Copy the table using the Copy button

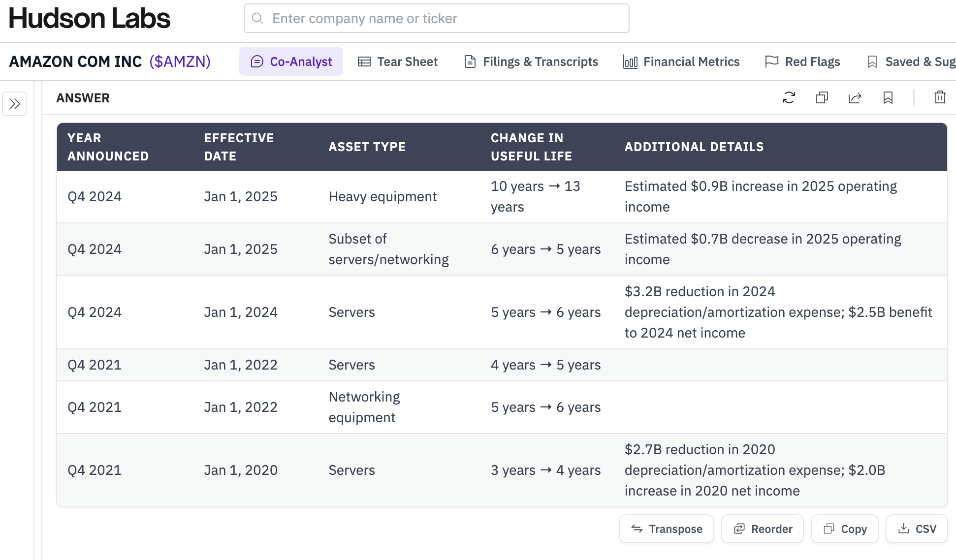(x=845, y=529)
